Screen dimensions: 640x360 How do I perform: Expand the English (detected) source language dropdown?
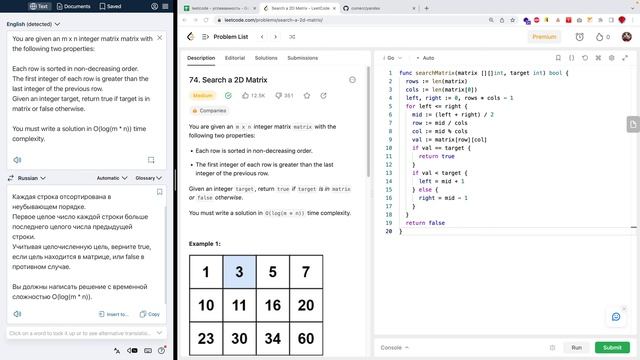pos(33,24)
